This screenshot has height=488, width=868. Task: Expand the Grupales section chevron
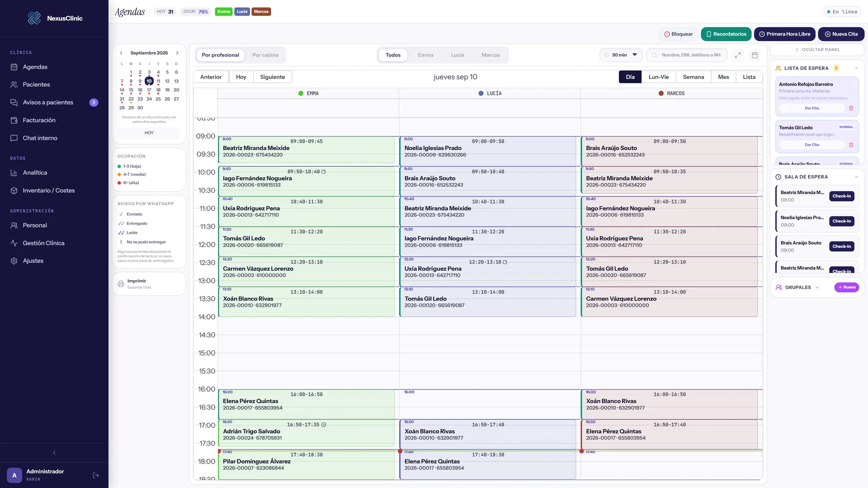point(817,287)
